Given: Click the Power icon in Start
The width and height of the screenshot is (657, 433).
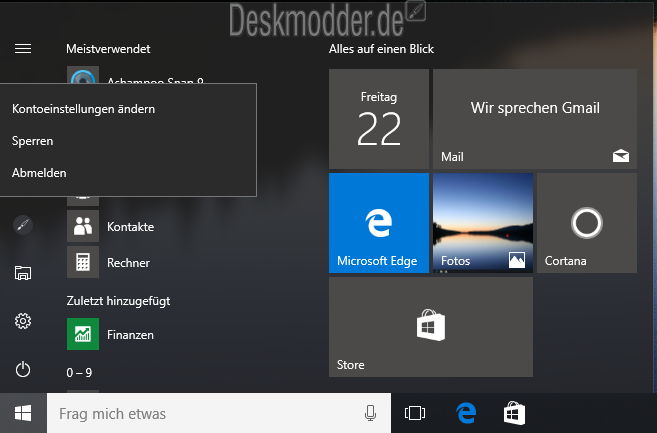Looking at the screenshot, I should click(x=23, y=370).
